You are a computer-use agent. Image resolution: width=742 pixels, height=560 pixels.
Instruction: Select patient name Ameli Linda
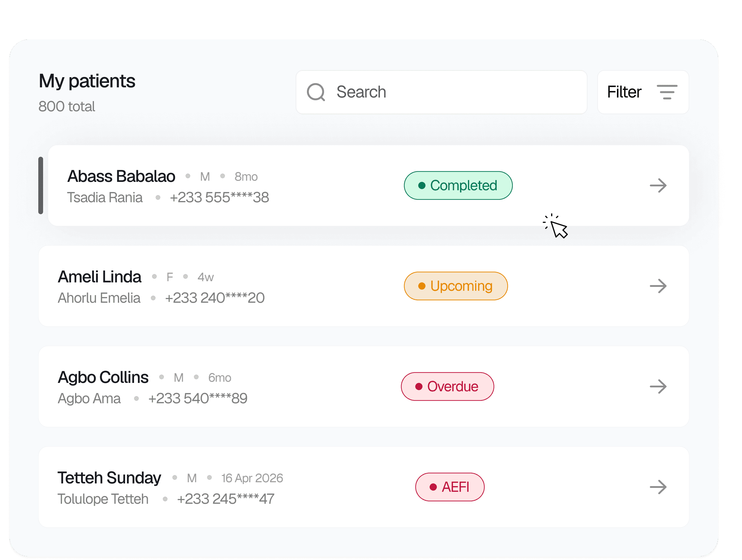pyautogui.click(x=99, y=277)
